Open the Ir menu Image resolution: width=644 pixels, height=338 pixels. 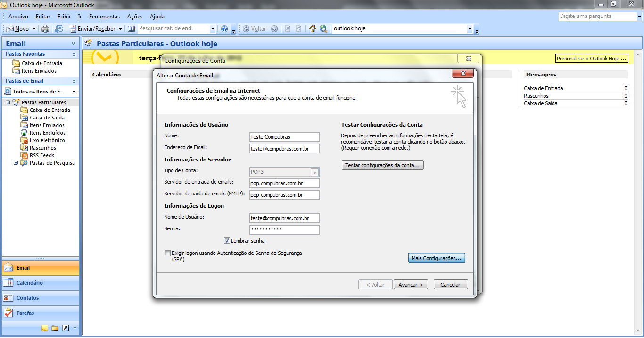pos(80,17)
